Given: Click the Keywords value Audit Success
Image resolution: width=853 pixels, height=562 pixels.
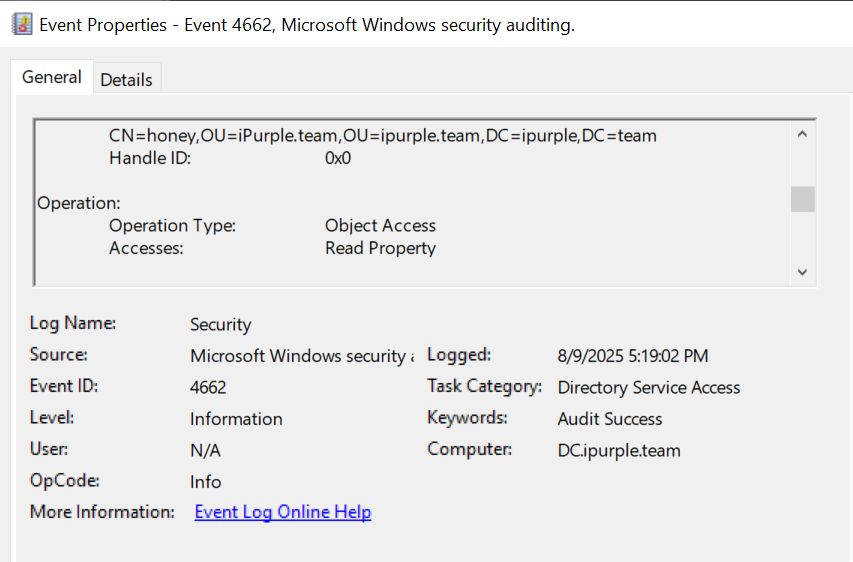Looking at the screenshot, I should pyautogui.click(x=609, y=419).
